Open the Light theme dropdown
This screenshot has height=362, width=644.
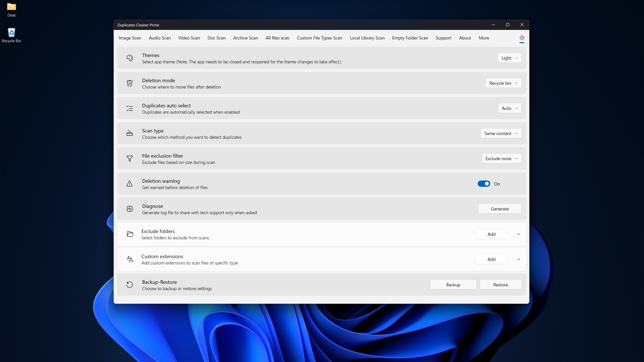(x=509, y=58)
